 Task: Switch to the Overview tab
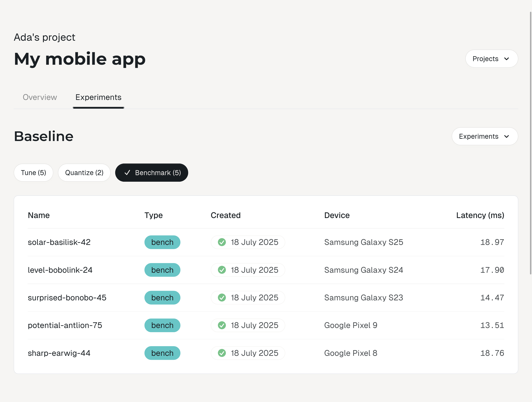tap(40, 97)
